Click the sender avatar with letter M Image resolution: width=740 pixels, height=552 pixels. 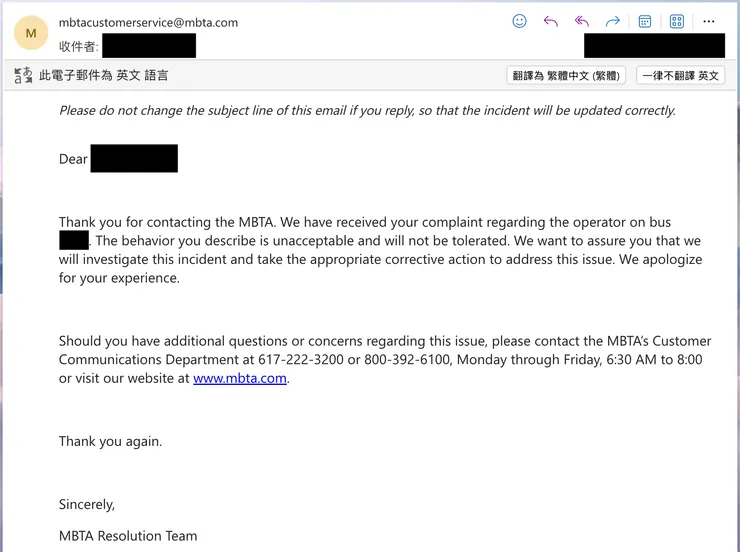click(31, 33)
